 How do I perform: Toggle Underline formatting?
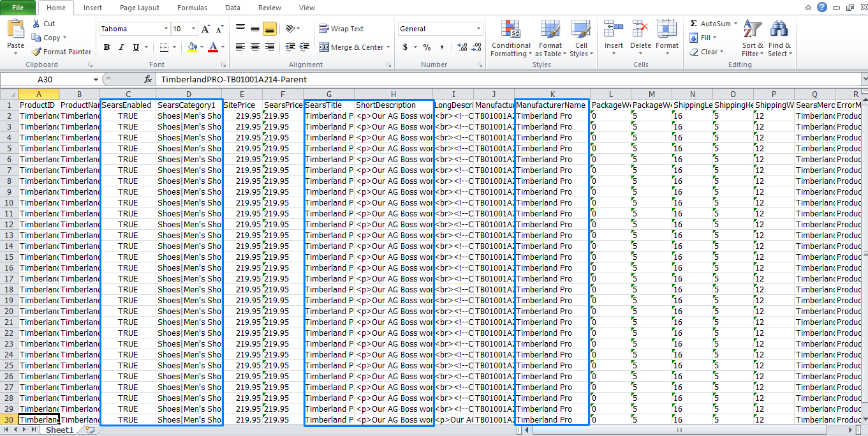pos(136,47)
